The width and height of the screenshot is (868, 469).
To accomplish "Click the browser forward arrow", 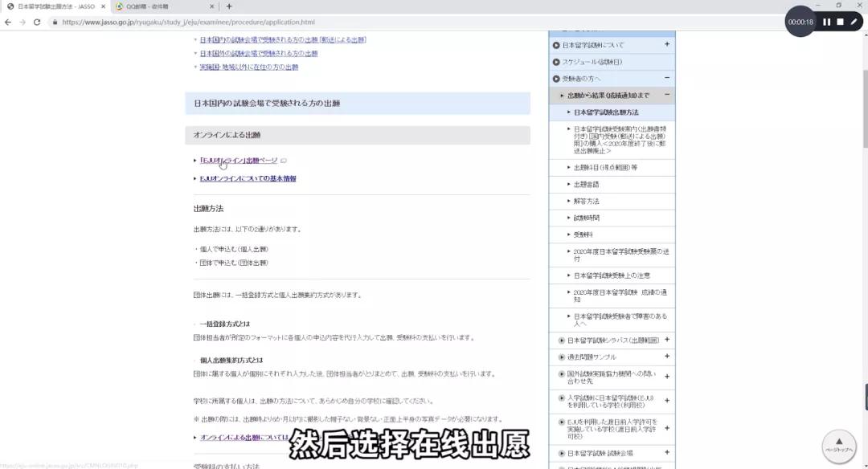I will click(x=23, y=22).
